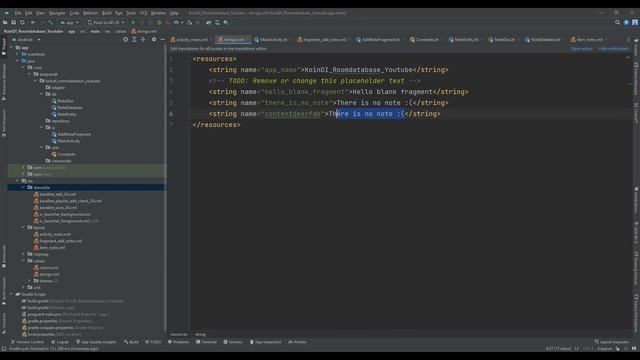The width and height of the screenshot is (640, 360).
Task: Open the Navigate menu
Action: [57, 13]
